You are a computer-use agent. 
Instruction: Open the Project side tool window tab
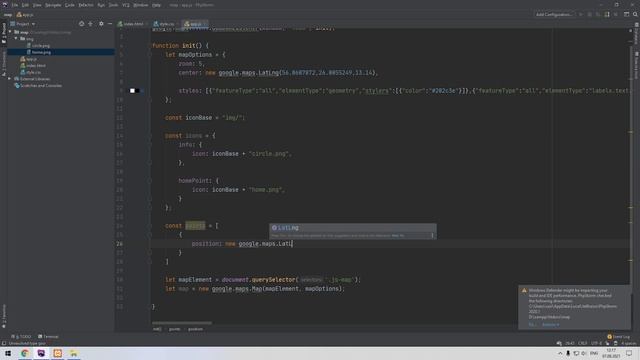(x=4, y=33)
